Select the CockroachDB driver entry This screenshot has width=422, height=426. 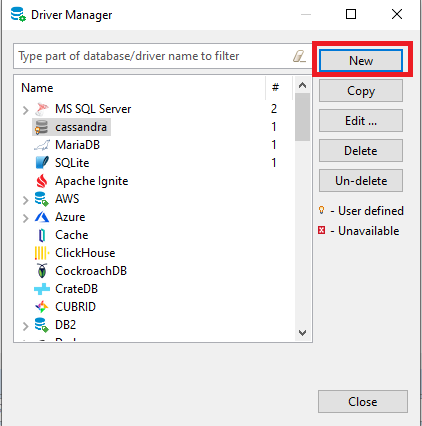pyautogui.click(x=91, y=271)
